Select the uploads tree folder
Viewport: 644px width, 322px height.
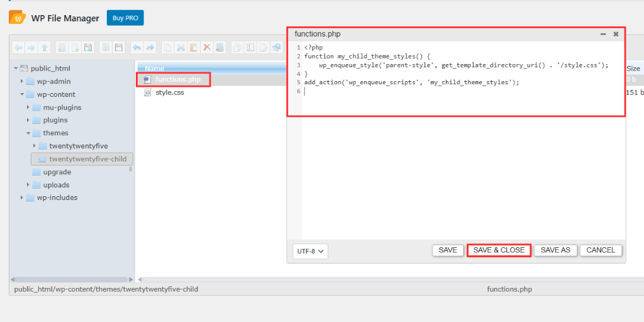point(56,185)
